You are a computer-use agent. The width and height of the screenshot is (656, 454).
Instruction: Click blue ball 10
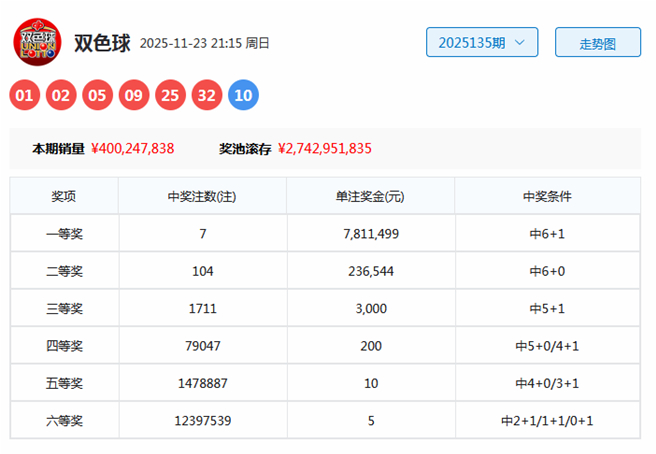[x=243, y=95]
